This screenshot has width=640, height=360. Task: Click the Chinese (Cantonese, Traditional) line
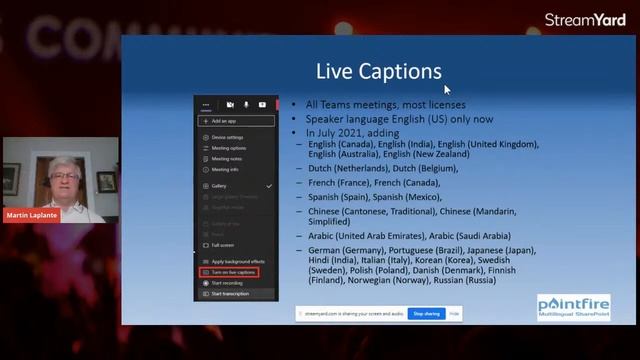412,216
